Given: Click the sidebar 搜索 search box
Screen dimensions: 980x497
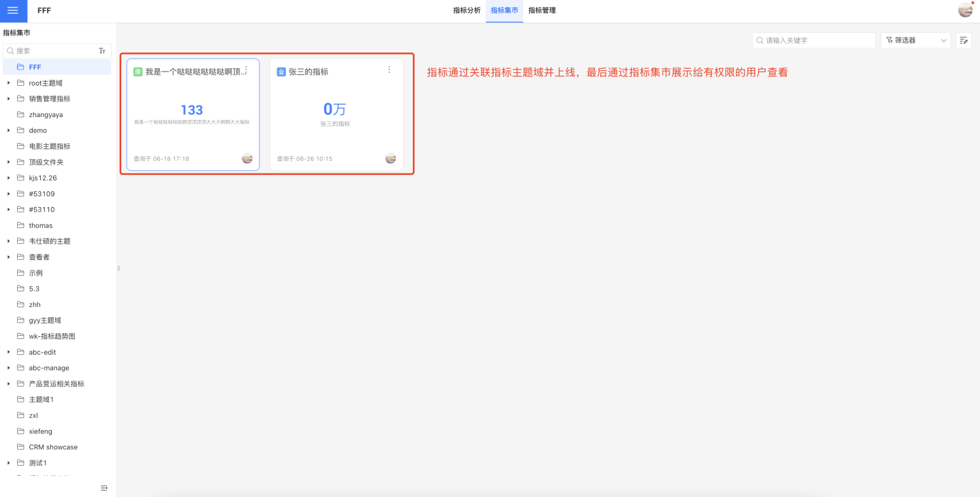Looking at the screenshot, I should tap(54, 51).
